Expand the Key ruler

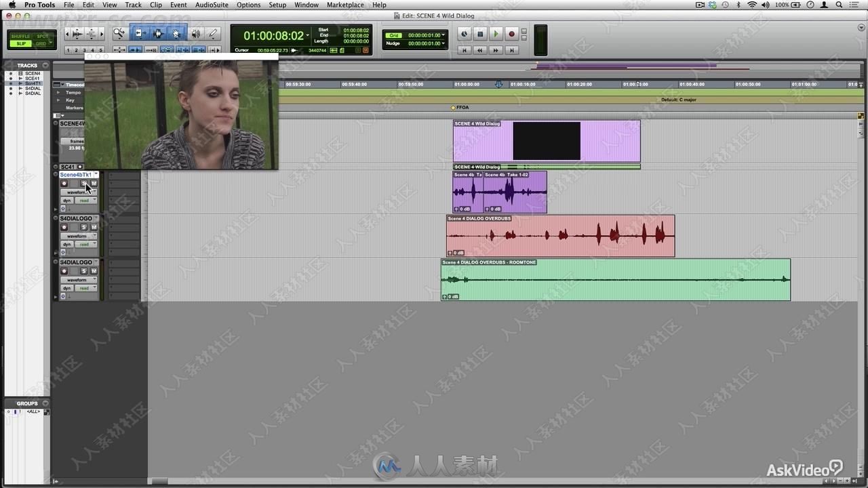point(58,100)
